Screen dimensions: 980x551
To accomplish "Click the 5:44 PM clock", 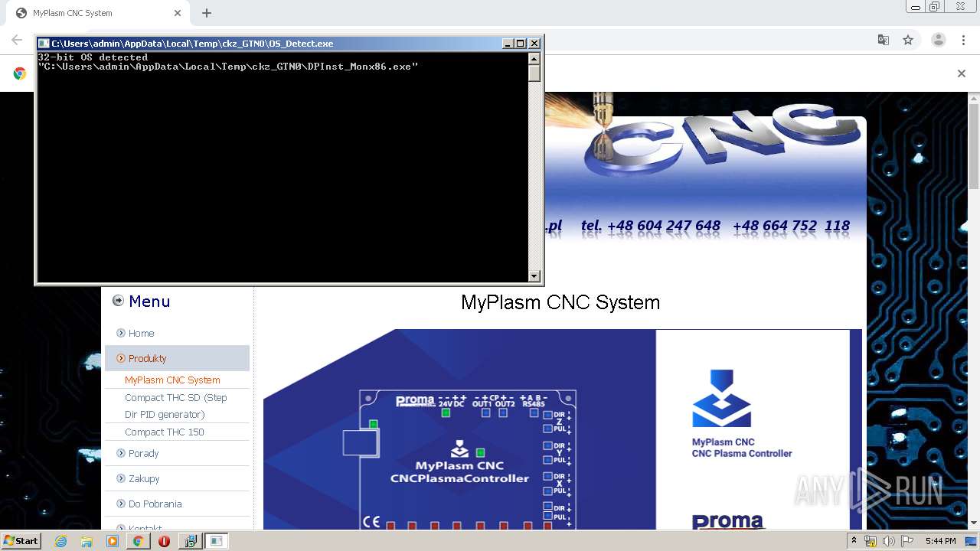I will (940, 541).
